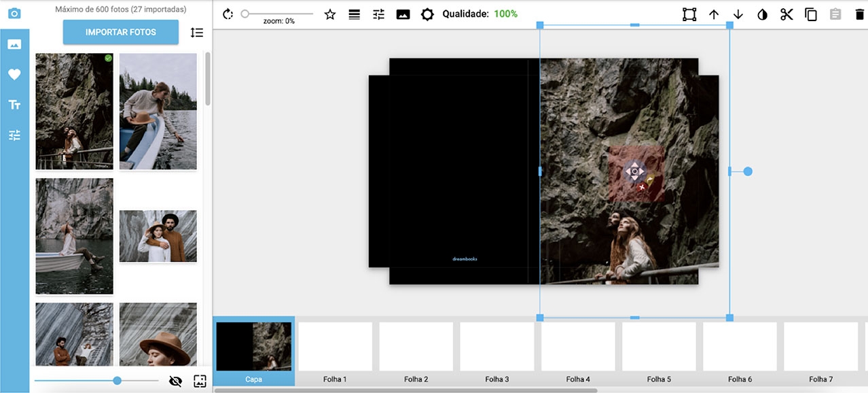Click the camera icon in sidebar

(x=14, y=13)
